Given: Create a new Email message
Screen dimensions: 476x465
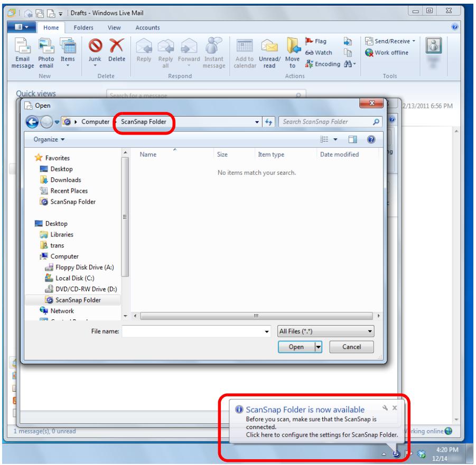Looking at the screenshot, I should (23, 53).
